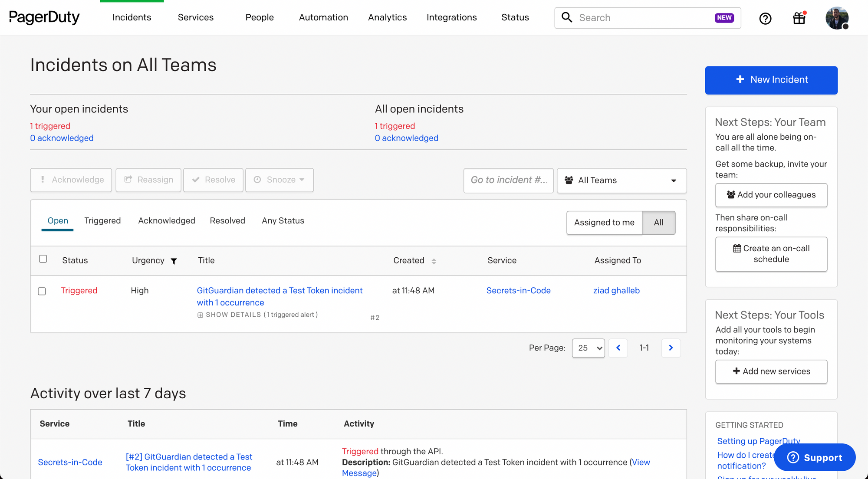The image size is (868, 479).
Task: Click your open incidents 1 triggered link
Action: click(x=50, y=126)
